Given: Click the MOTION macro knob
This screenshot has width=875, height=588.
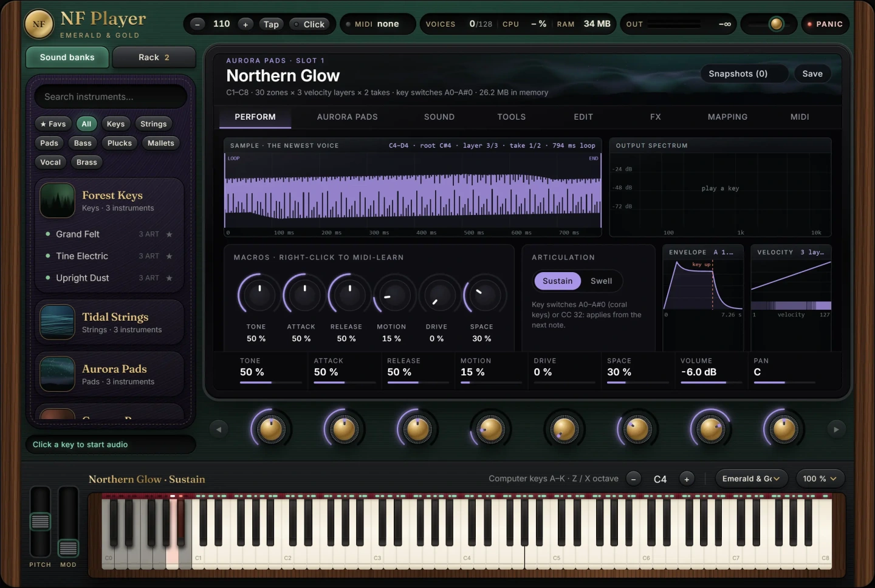Looking at the screenshot, I should point(394,295).
